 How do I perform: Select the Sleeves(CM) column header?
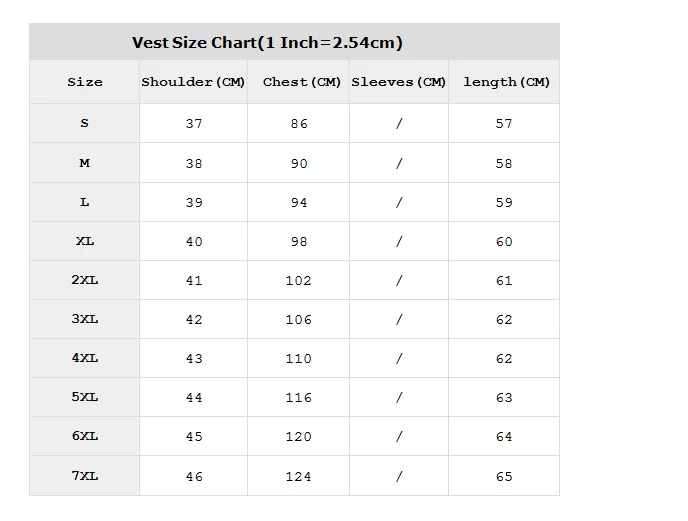point(398,82)
